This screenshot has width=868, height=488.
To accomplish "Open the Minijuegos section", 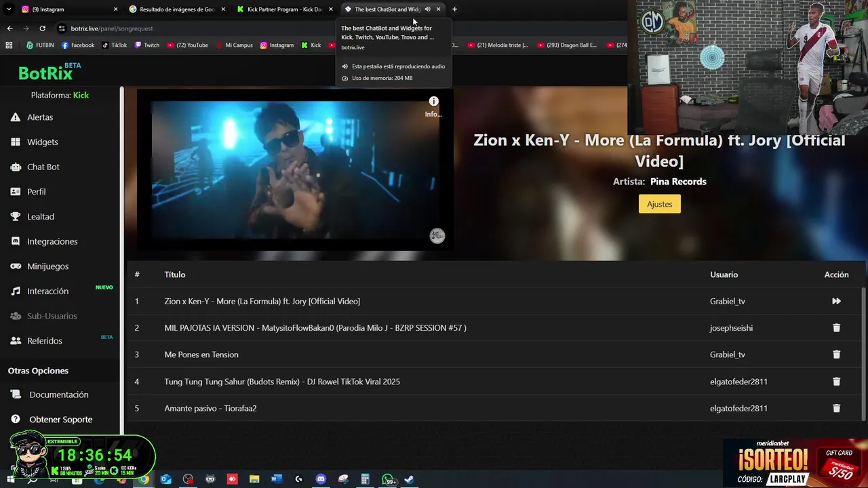I will (39, 266).
